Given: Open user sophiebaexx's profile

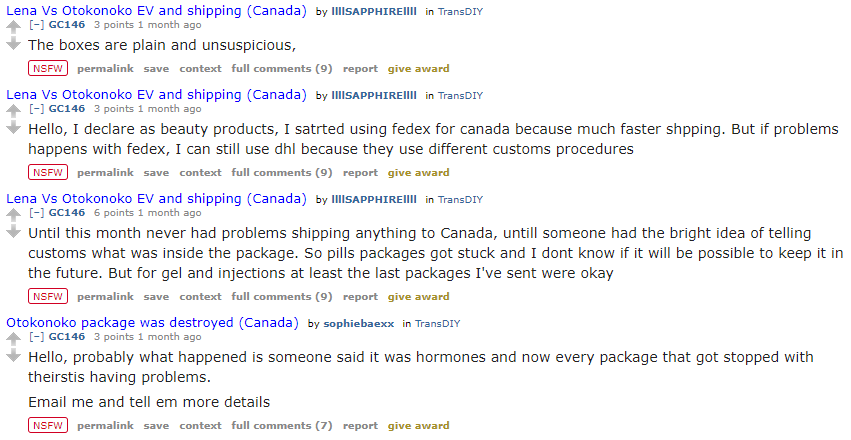Looking at the screenshot, I should tap(360, 324).
